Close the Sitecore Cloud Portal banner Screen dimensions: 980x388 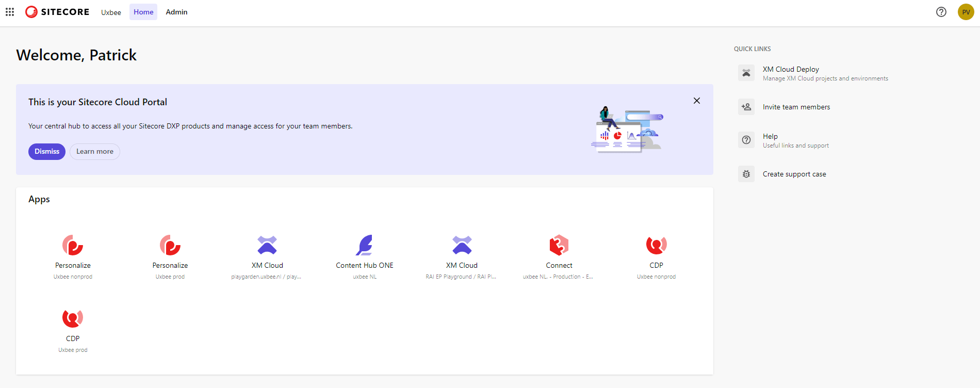click(697, 101)
